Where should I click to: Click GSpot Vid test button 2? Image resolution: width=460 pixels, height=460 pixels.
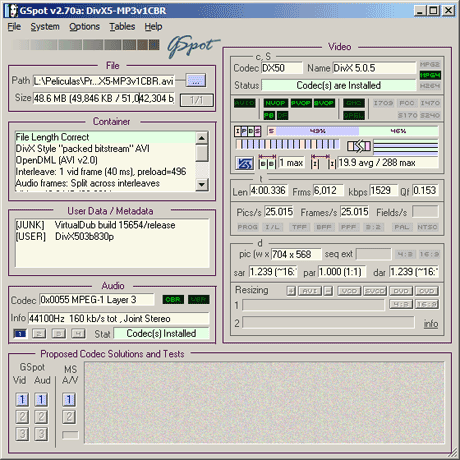pyautogui.click(x=22, y=417)
